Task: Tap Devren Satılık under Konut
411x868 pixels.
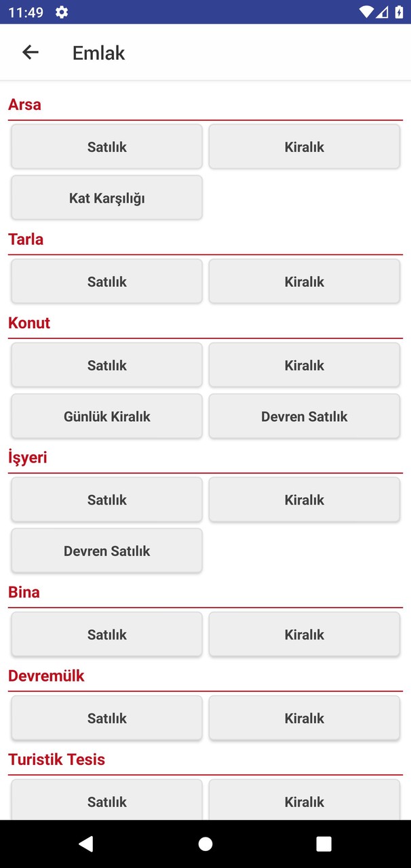Action: pyautogui.click(x=304, y=416)
